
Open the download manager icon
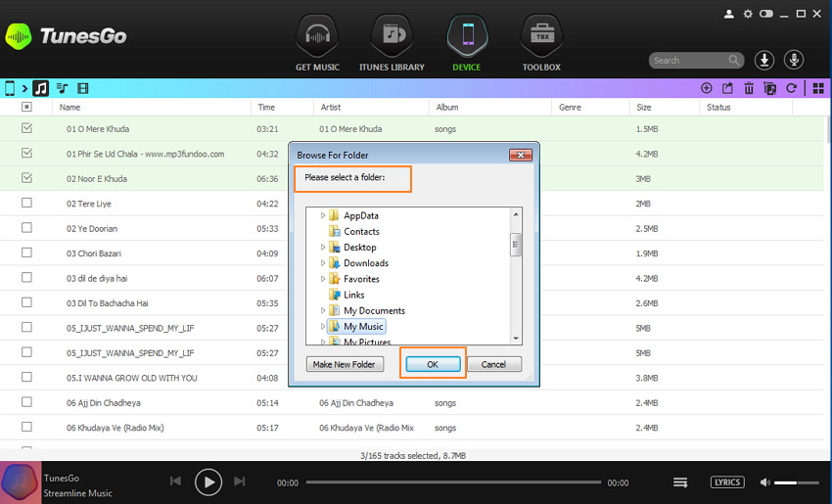[764, 60]
